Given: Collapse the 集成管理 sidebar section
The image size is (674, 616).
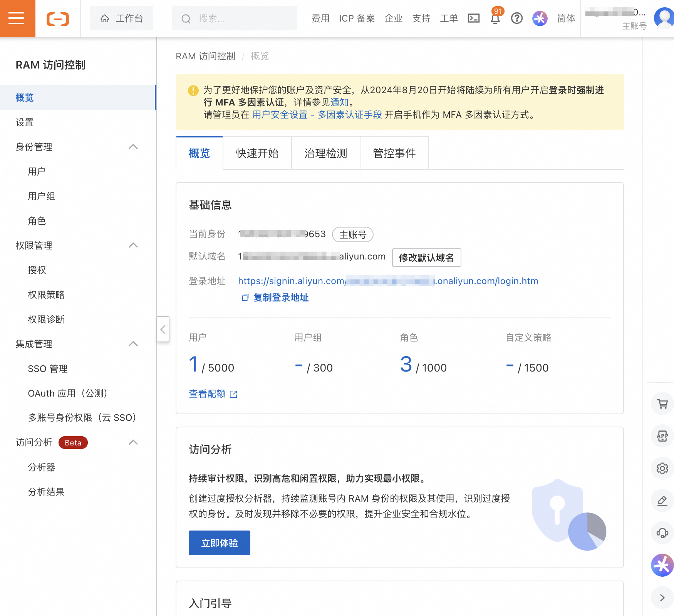Looking at the screenshot, I should pyautogui.click(x=133, y=344).
